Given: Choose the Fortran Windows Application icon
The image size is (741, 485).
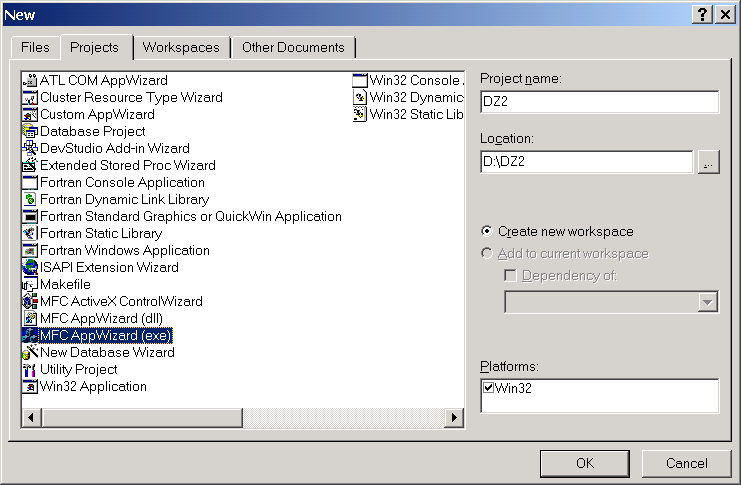Looking at the screenshot, I should tap(30, 251).
